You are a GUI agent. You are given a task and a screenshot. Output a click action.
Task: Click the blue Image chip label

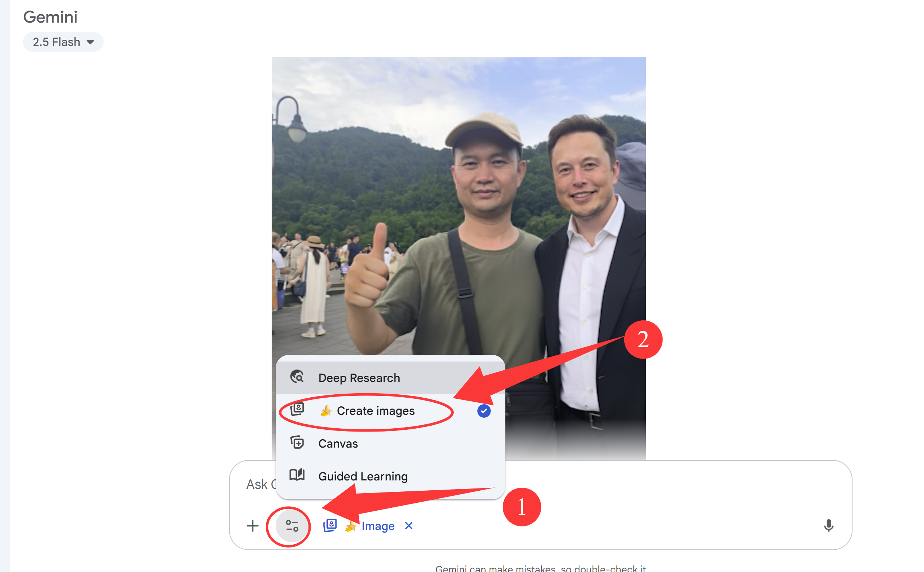(378, 526)
